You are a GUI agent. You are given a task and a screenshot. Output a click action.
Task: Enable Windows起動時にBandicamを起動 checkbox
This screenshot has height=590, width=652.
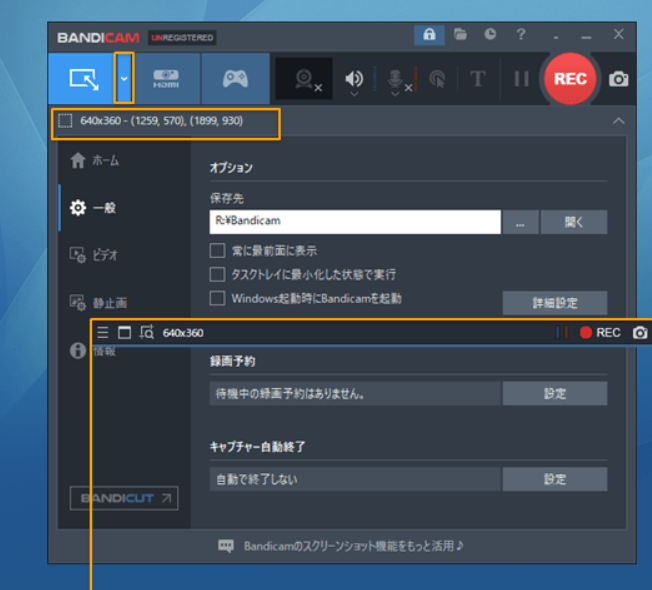pos(217,298)
